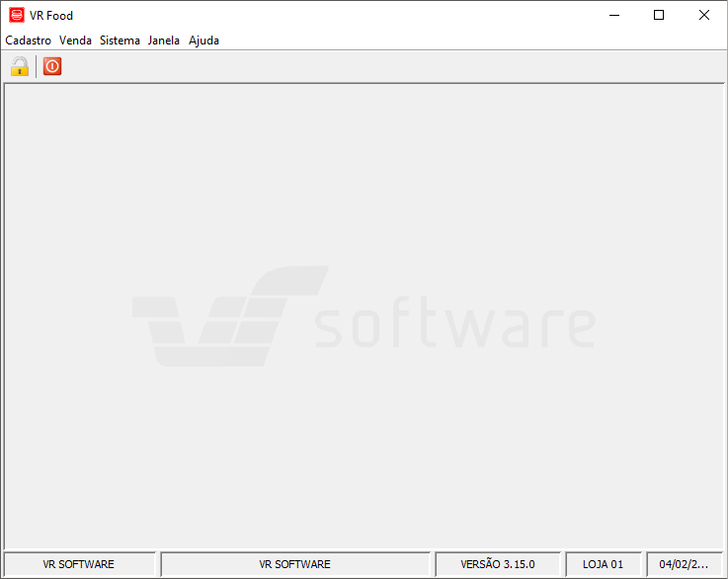Open the Venda menu
This screenshot has height=579, width=728.
point(75,41)
